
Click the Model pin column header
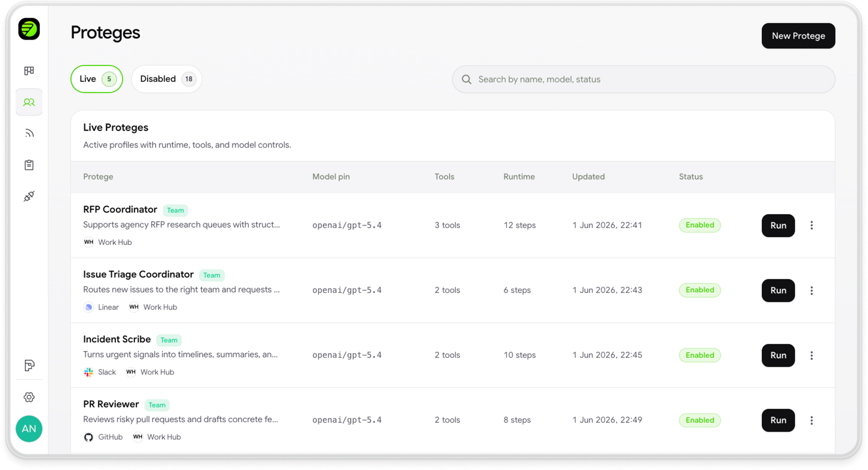click(x=331, y=177)
